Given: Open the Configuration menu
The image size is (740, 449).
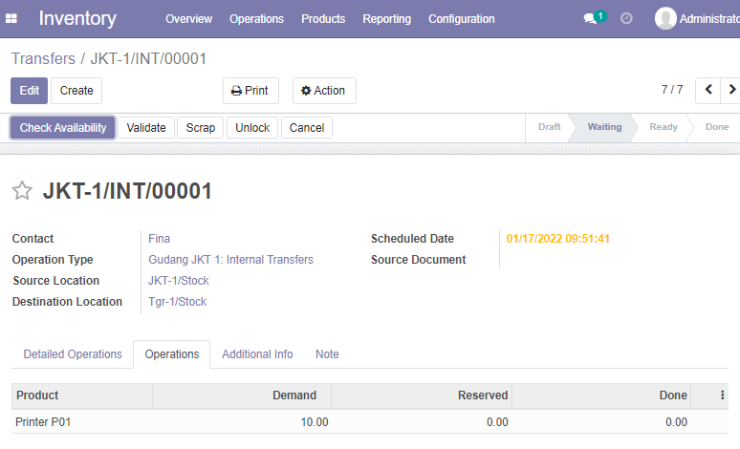Looking at the screenshot, I should (461, 19).
